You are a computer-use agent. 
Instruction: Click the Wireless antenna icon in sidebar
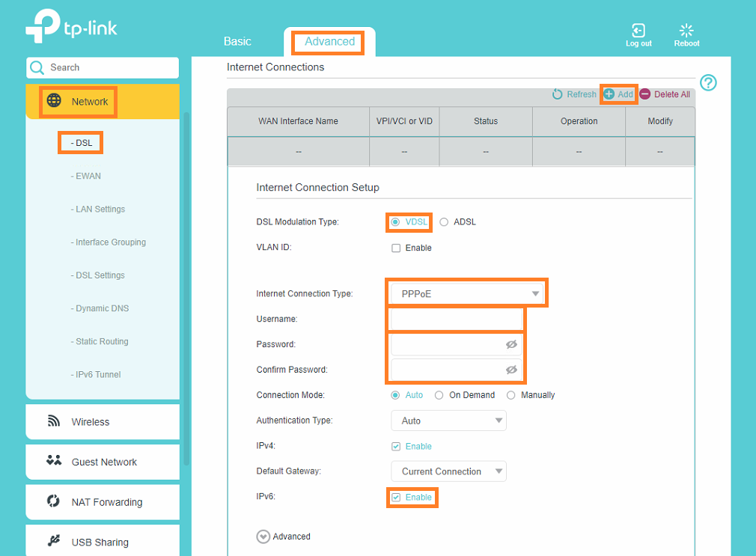click(52, 421)
